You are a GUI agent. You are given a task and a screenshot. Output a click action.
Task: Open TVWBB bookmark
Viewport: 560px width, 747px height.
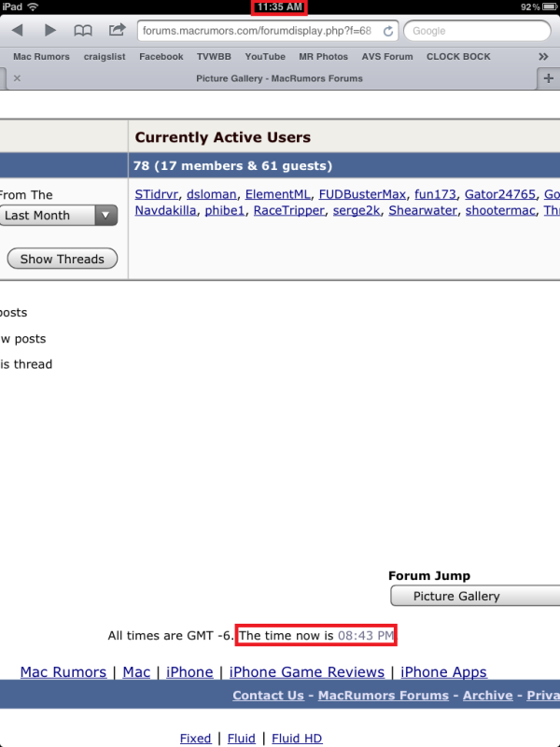tap(214, 57)
